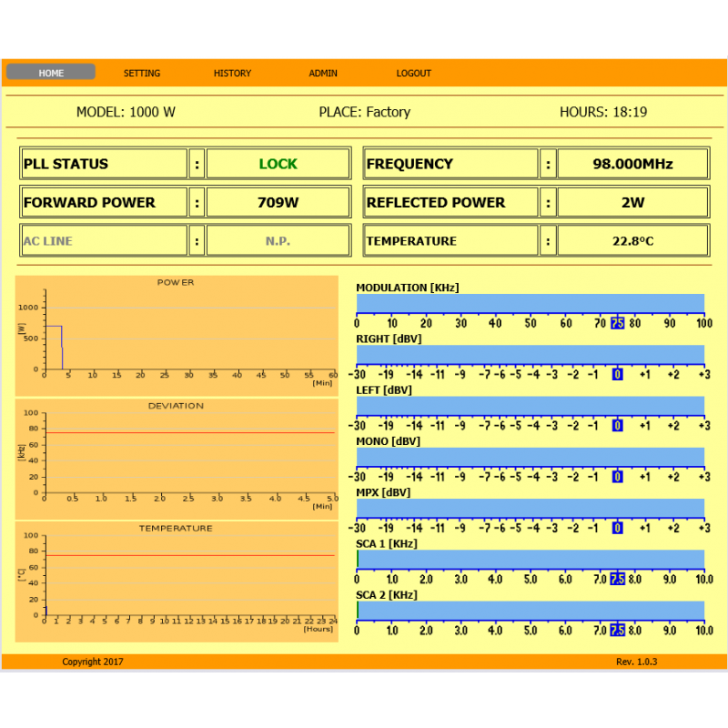Click the POWER history chart
The height and width of the screenshot is (728, 728).
177,335
